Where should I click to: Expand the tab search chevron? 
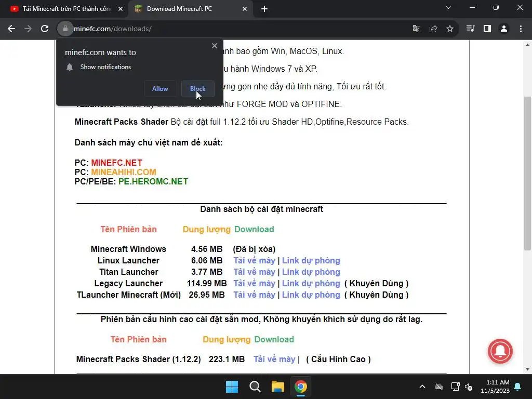[x=448, y=7]
